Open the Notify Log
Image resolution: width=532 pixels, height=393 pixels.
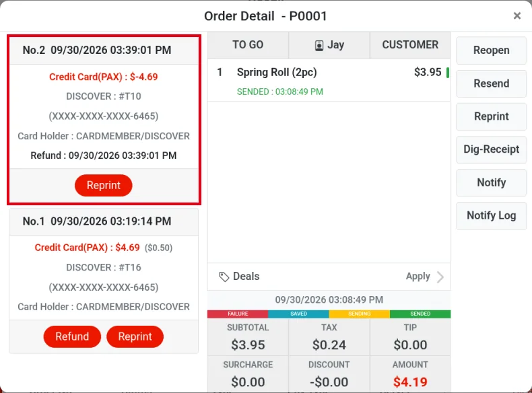(492, 215)
